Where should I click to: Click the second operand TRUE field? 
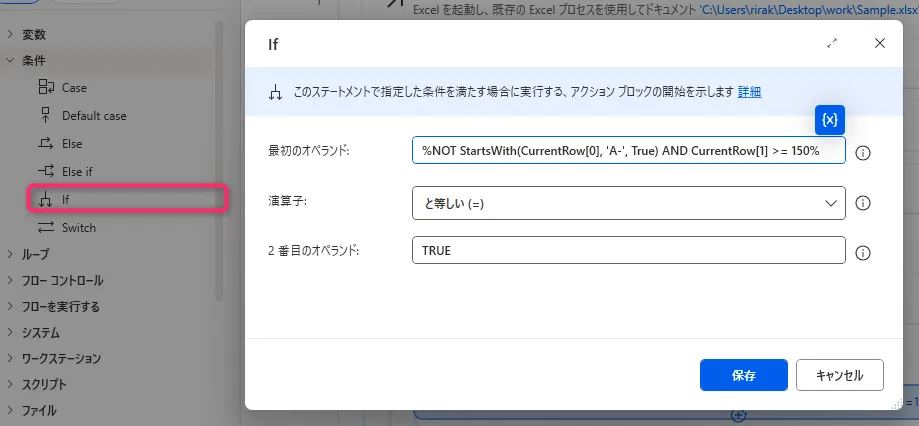[628, 251]
